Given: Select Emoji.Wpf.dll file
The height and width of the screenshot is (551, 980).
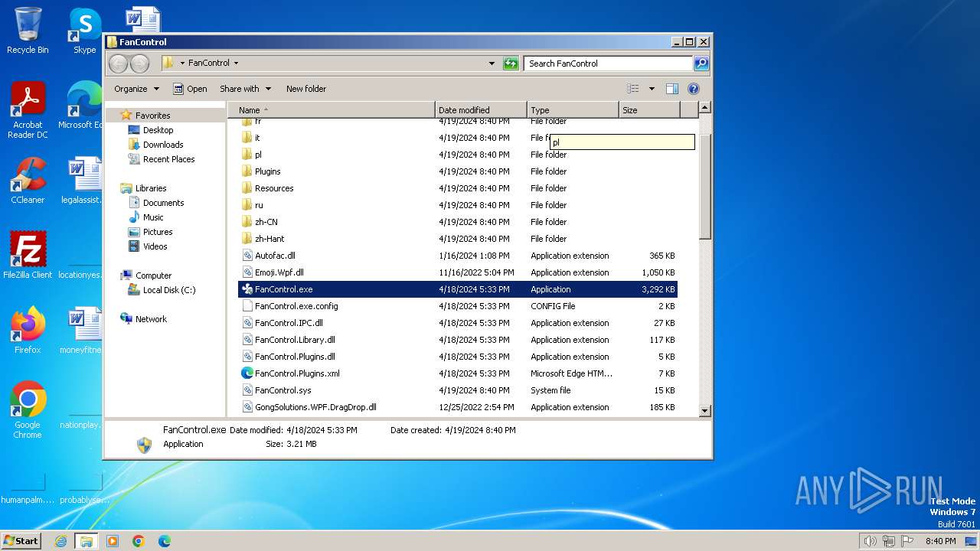Looking at the screenshot, I should [458, 272].
